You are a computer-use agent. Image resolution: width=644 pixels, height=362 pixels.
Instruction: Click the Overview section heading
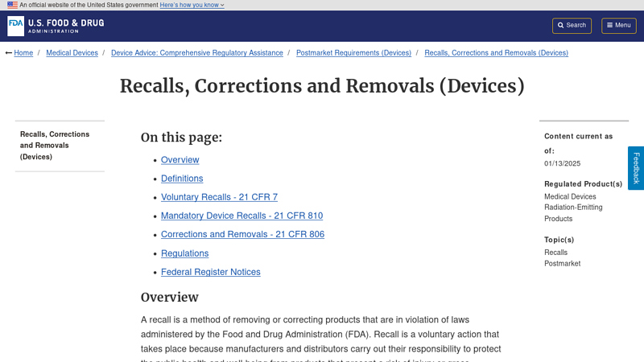click(170, 297)
